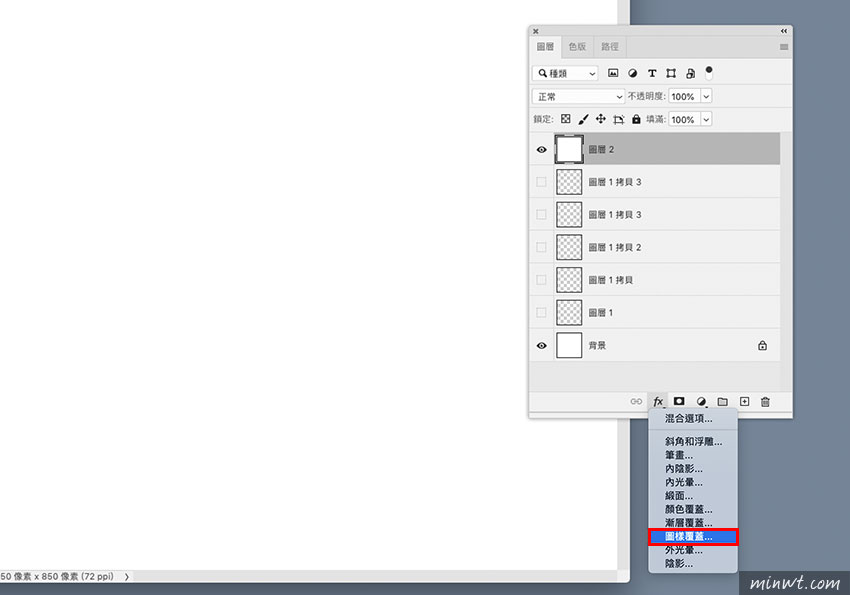Filter layers by shape type icon
Viewport: 850px width, 595px height.
671,73
